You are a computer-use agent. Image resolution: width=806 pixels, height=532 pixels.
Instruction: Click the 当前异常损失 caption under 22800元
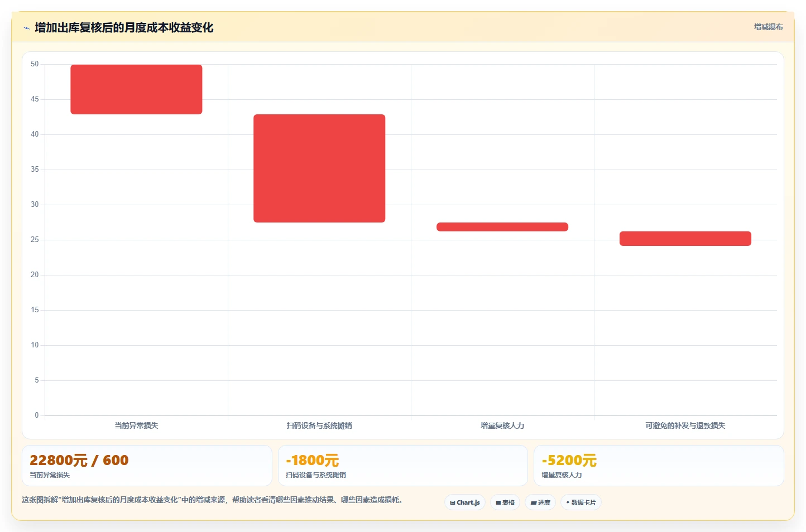[50, 475]
